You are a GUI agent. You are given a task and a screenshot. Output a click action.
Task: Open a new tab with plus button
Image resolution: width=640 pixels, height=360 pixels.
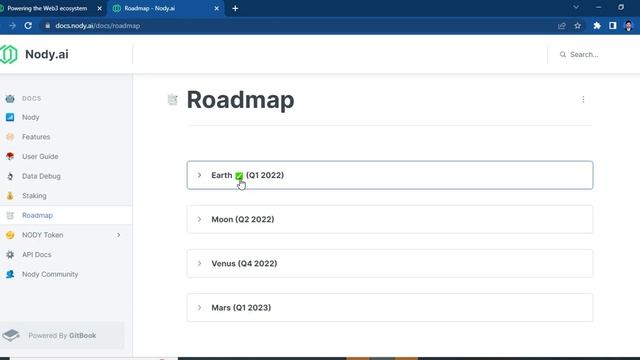pyautogui.click(x=235, y=8)
